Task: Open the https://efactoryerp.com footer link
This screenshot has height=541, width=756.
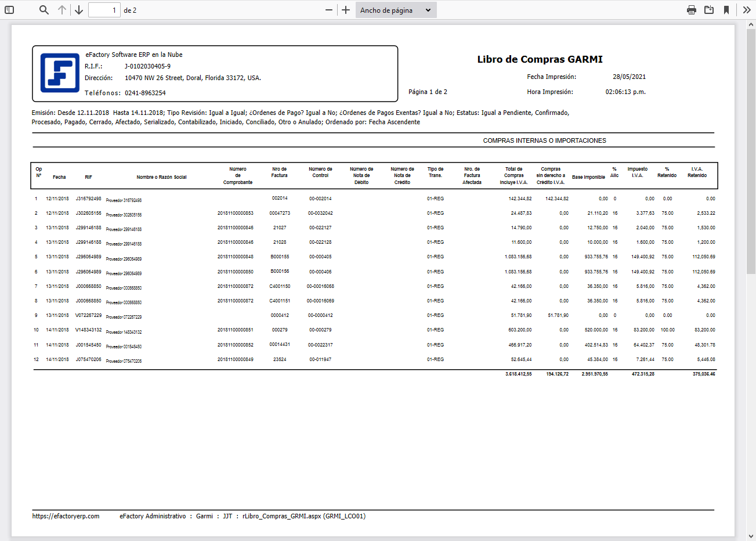Action: tap(66, 516)
